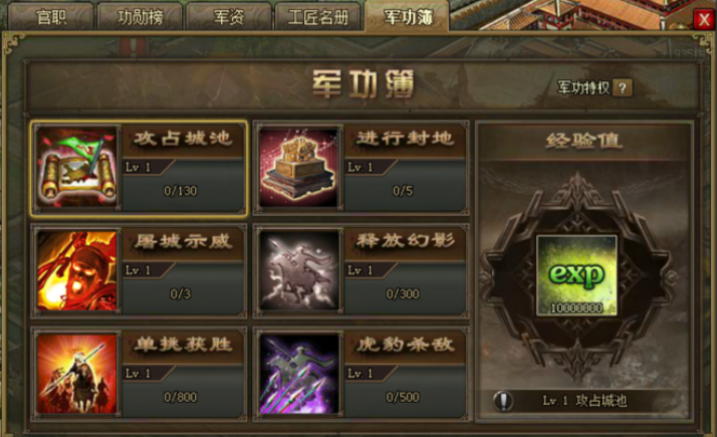Switch to the 军资 tab
This screenshot has height=437, width=717.
(x=229, y=17)
